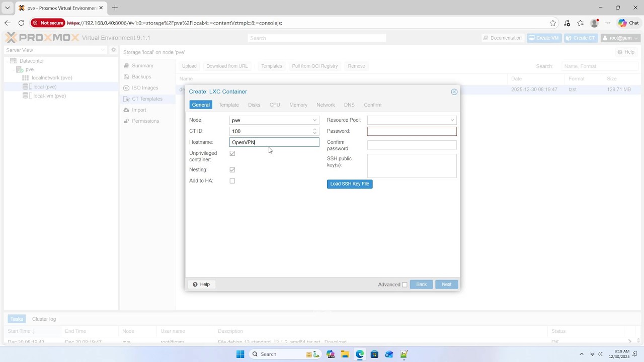Open Microsoft Store from the taskbar

click(x=374, y=354)
